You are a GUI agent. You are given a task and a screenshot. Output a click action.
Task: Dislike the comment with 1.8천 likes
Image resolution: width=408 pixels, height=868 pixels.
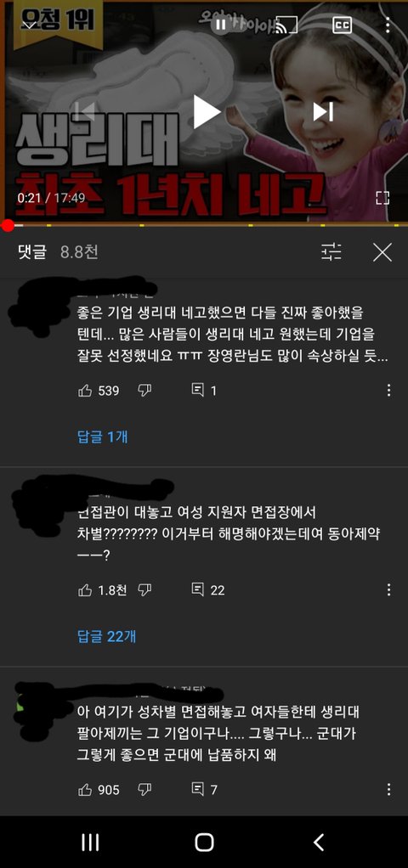[144, 590]
